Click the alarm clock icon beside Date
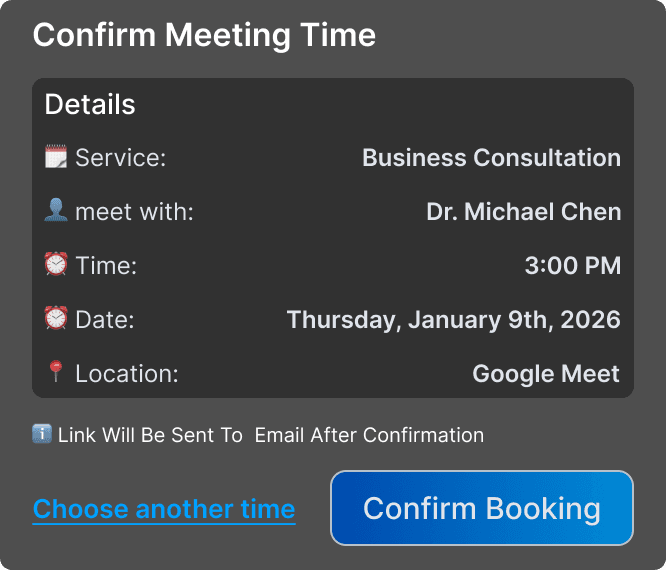 tap(56, 319)
